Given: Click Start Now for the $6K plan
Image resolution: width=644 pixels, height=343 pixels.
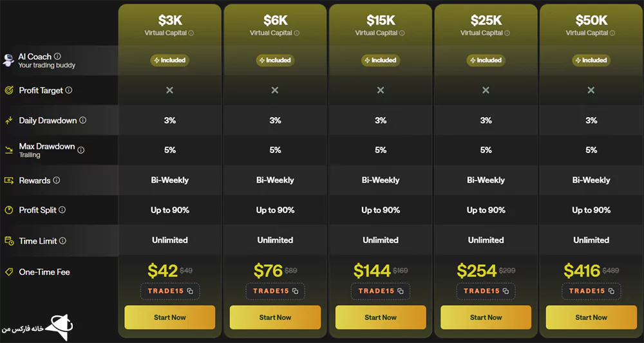Looking at the screenshot, I should click(x=275, y=317).
